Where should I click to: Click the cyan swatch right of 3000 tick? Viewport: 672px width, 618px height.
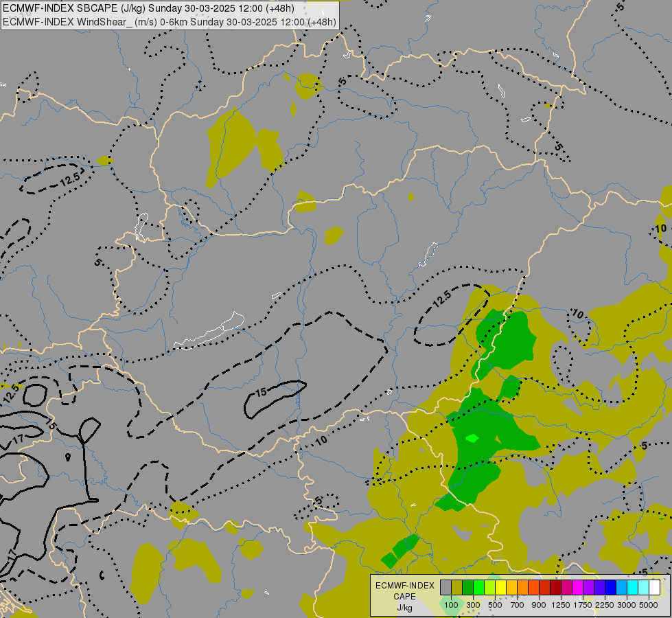tap(633, 588)
